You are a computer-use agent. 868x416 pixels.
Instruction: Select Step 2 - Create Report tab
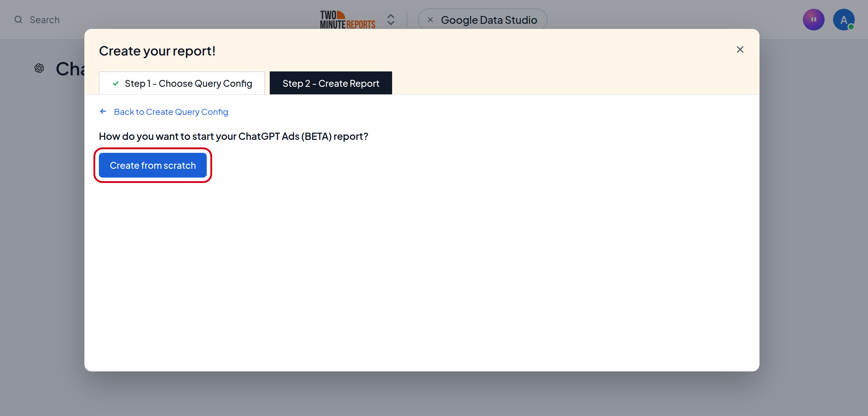331,83
